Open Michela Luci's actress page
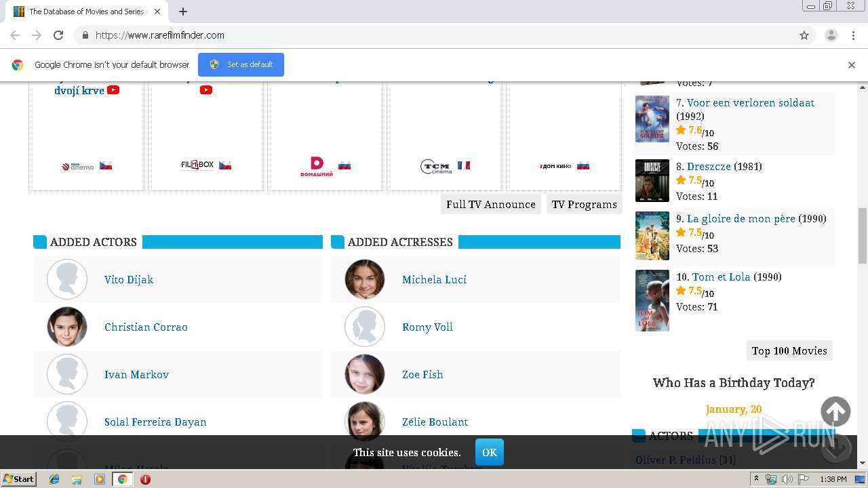Image resolution: width=868 pixels, height=488 pixels. tap(434, 279)
